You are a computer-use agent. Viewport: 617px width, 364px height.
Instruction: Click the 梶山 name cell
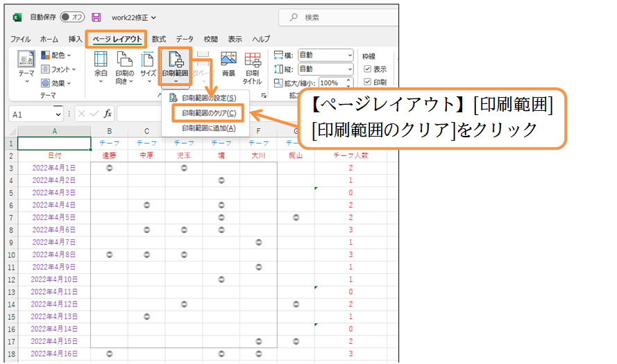tap(296, 156)
